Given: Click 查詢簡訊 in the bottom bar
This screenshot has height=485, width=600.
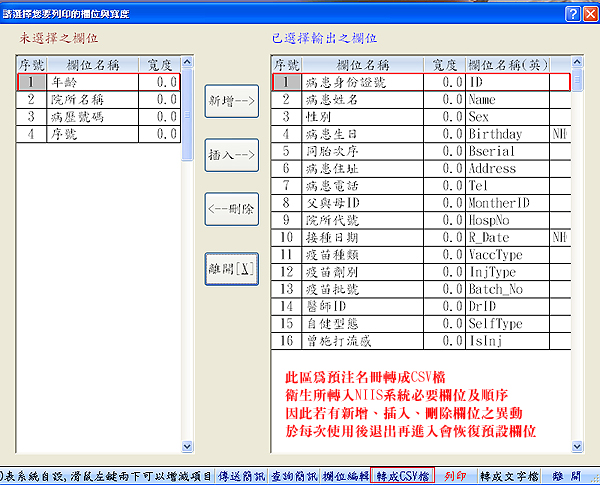Looking at the screenshot, I should pyautogui.click(x=293, y=476).
